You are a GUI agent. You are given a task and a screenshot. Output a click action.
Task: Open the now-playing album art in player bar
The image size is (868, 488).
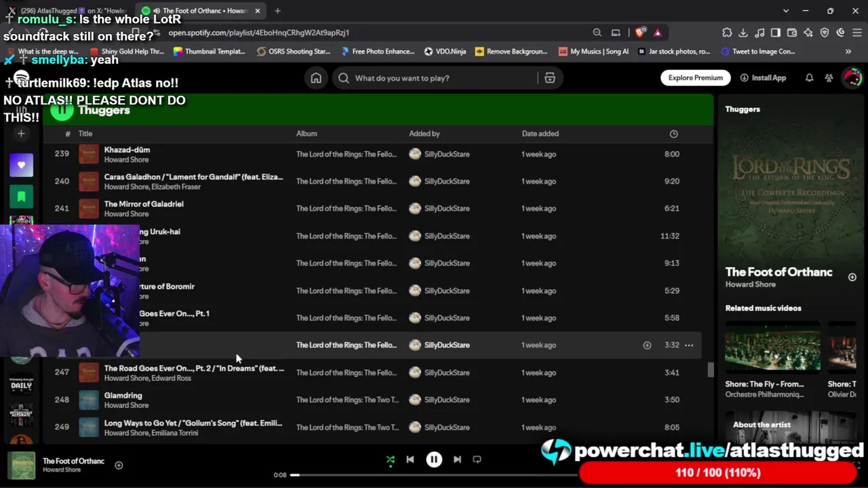(21, 466)
